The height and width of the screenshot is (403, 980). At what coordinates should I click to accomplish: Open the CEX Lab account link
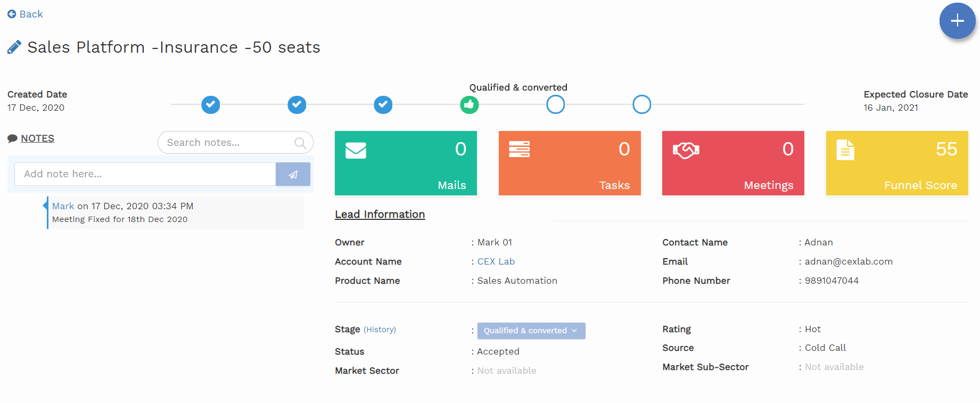(496, 261)
